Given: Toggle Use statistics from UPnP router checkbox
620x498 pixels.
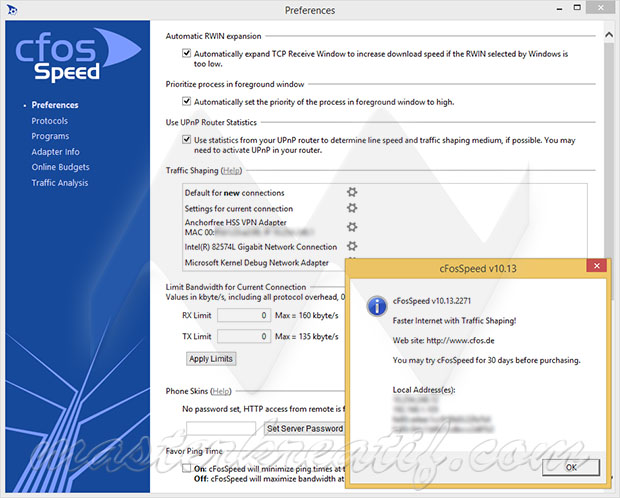Looking at the screenshot, I should pos(187,139).
